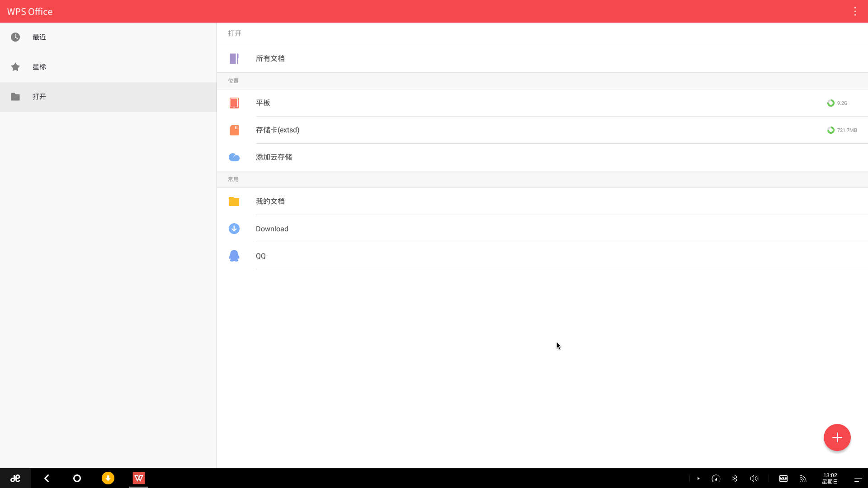This screenshot has height=488, width=868.
Task: Open the 最近 sidebar tab
Action: click(108, 37)
